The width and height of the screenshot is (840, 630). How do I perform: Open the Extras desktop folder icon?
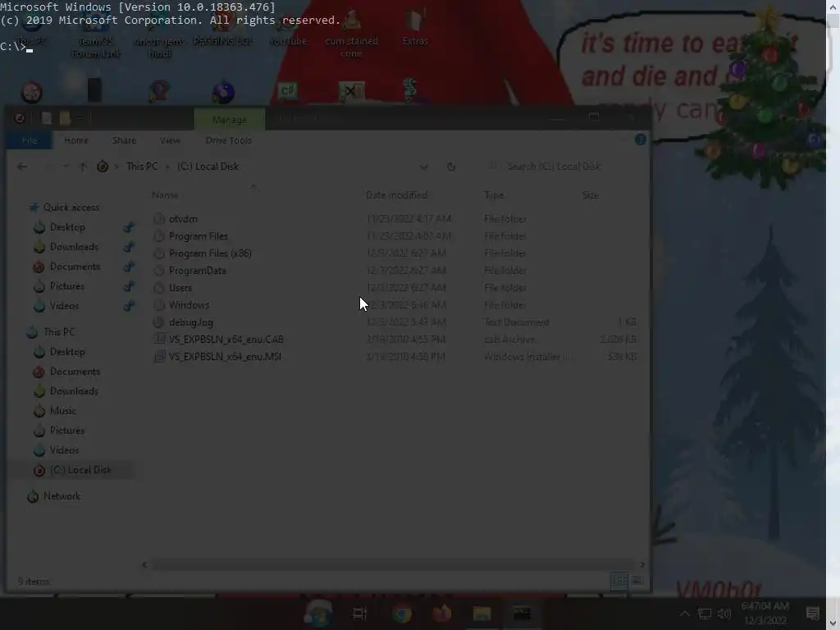pyautogui.click(x=415, y=28)
